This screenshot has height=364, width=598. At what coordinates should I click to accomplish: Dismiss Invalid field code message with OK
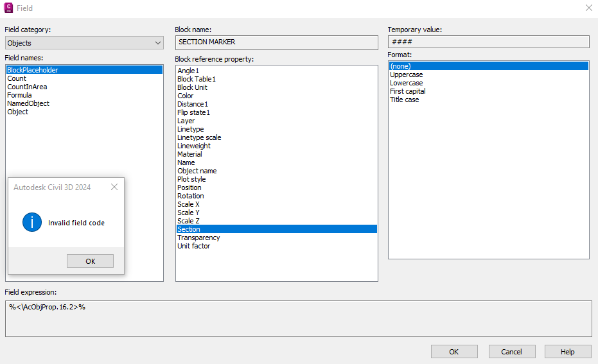90,261
